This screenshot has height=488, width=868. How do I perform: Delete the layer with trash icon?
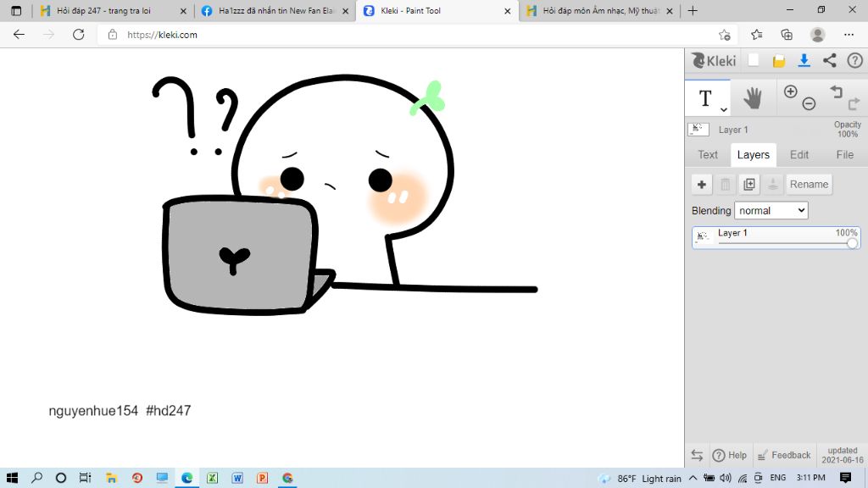coord(726,184)
